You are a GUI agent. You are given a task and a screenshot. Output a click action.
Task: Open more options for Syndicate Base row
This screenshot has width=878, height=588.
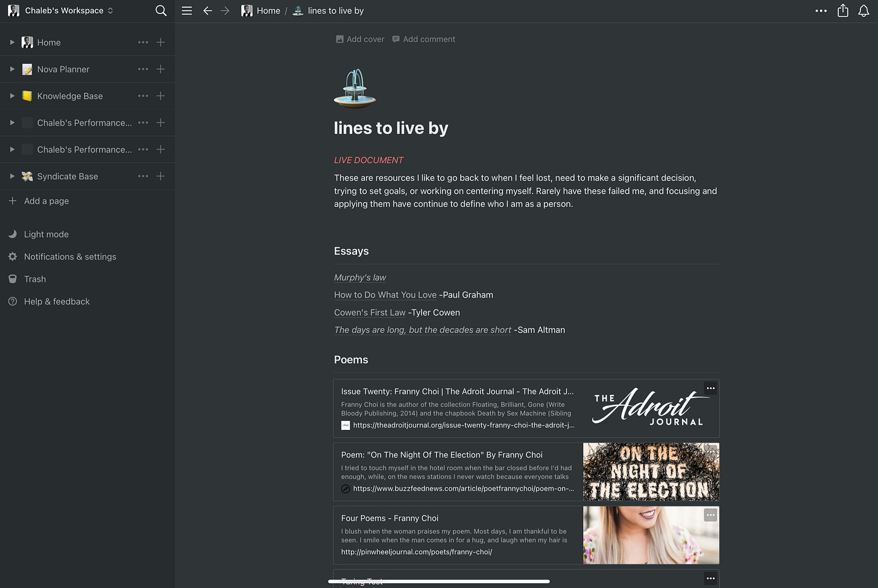pos(143,176)
